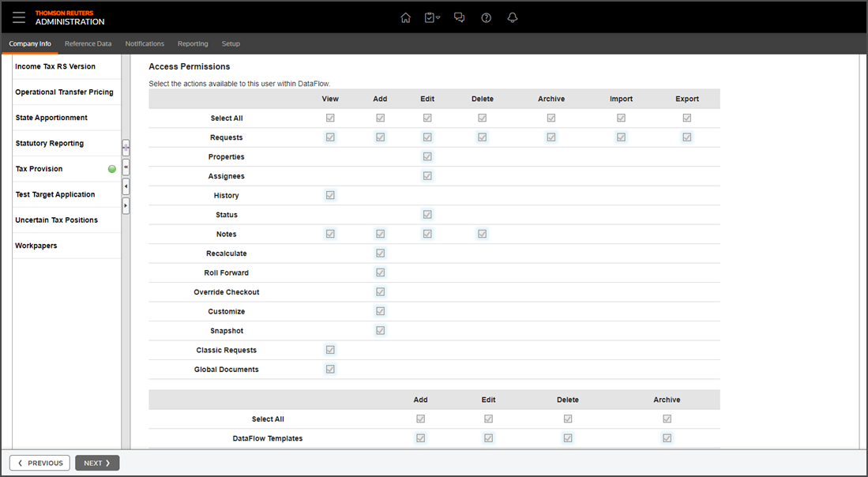Toggle Requests View checkbox
Screen dimensions: 868x477
click(x=330, y=137)
